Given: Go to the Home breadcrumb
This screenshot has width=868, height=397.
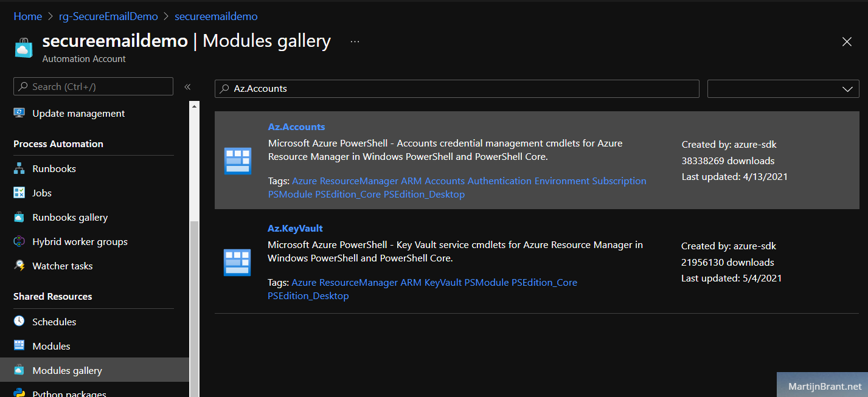Looking at the screenshot, I should 27,16.
